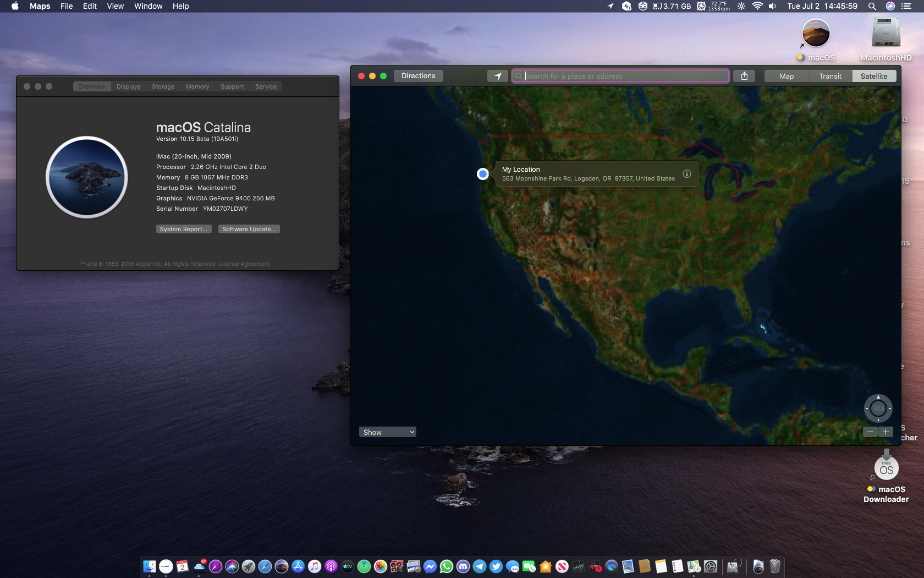Click the location services arrow in menu bar

[610, 6]
